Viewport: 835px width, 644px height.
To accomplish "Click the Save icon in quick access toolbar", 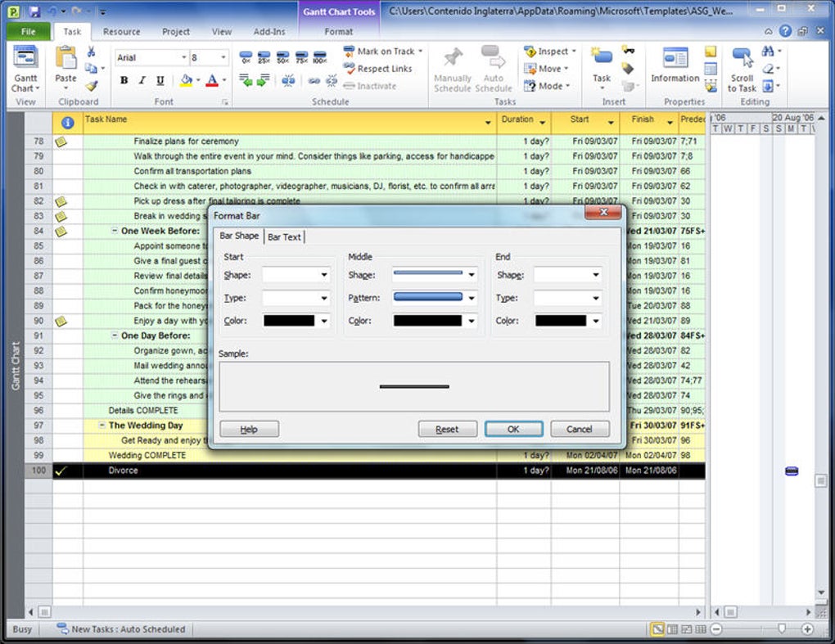I will click(x=34, y=11).
